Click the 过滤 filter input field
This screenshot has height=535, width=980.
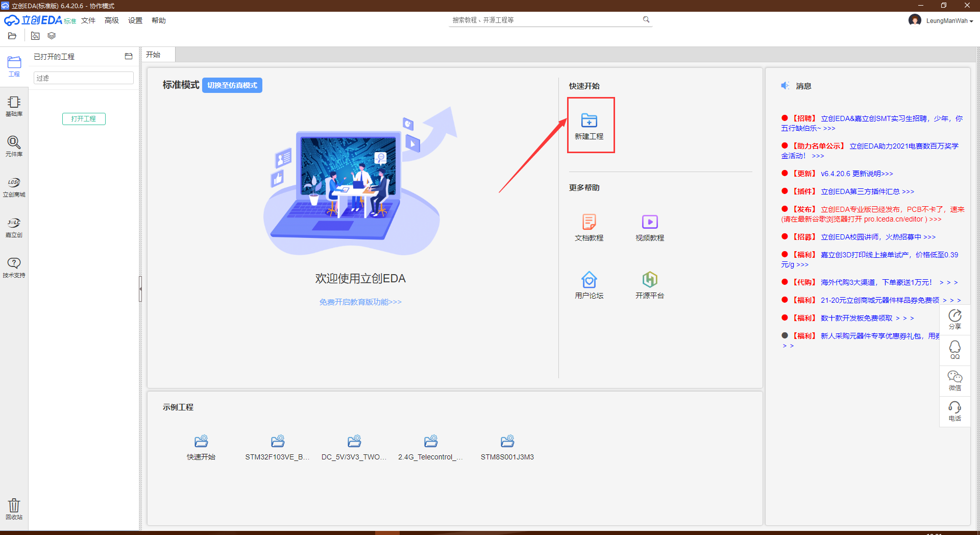pos(84,78)
